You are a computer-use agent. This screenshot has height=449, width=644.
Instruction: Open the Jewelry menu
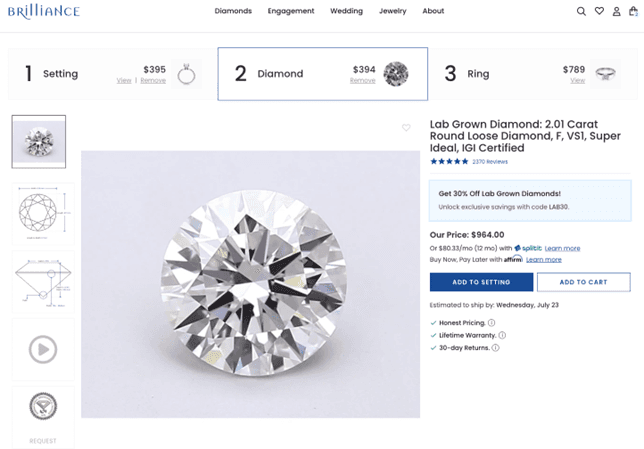click(x=393, y=11)
